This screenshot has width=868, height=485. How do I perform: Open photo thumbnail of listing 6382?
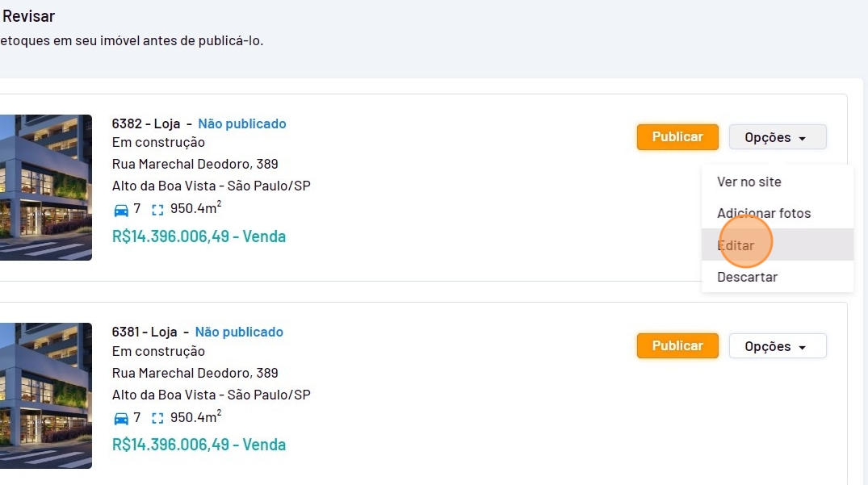[x=46, y=187]
